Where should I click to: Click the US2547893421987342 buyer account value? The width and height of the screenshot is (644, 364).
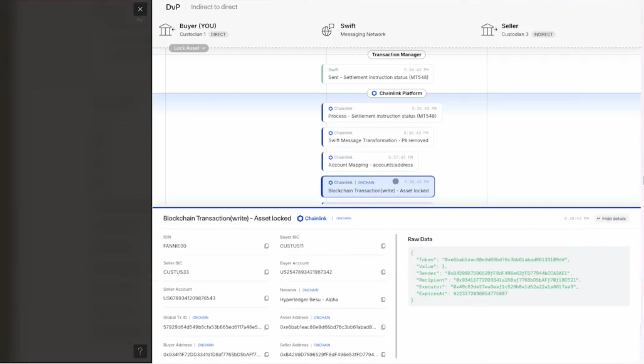click(306, 272)
